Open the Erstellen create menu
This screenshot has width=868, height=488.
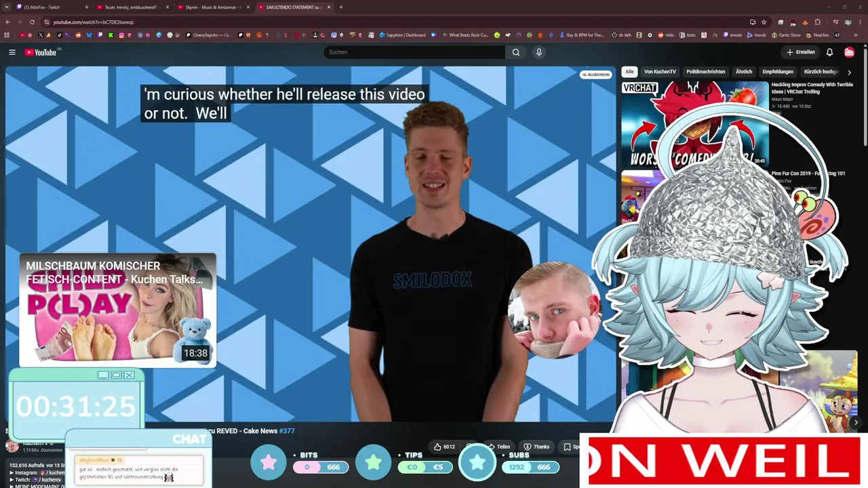800,52
